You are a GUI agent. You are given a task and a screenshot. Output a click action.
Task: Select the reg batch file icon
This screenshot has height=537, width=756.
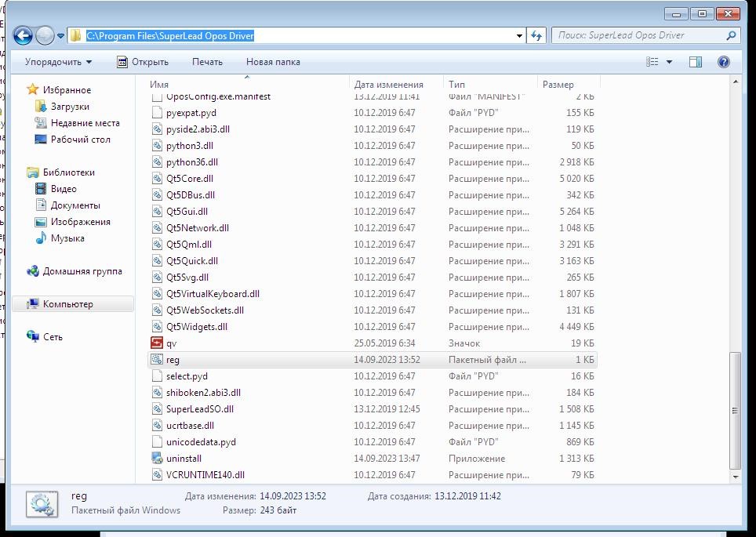pos(157,360)
